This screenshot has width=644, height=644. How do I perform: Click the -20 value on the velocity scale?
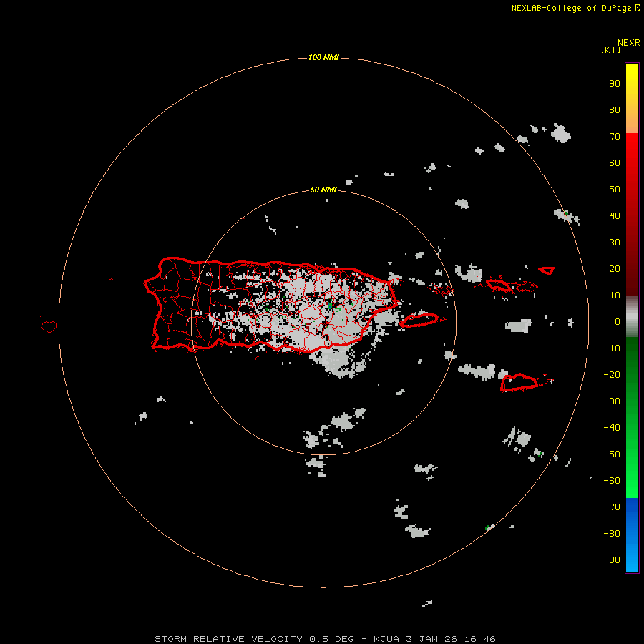[x=612, y=375]
